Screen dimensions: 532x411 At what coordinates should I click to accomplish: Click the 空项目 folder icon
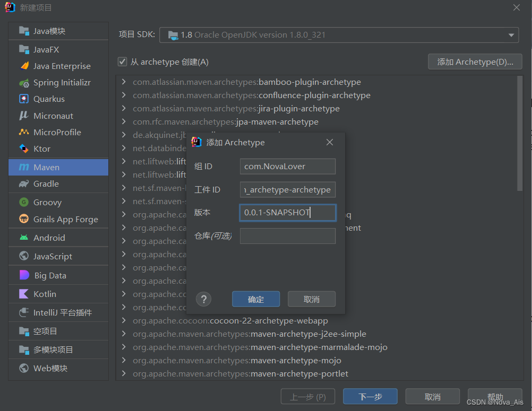click(x=24, y=331)
